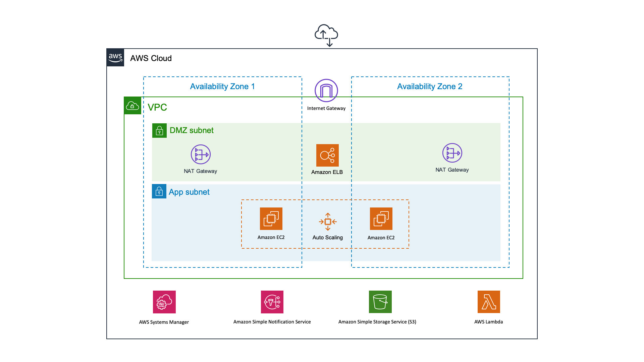The height and width of the screenshot is (362, 644).
Task: Select NAT Gateway icon in Availability Zone 1
Action: click(201, 155)
